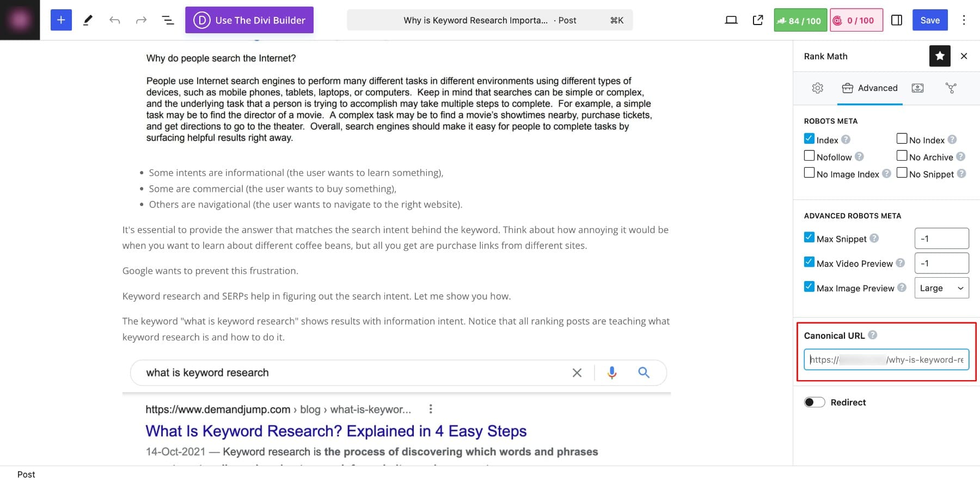Screen dimensions: 980x482
Task: Expand the Max Image Preview Large dropdown
Action: pos(941,288)
